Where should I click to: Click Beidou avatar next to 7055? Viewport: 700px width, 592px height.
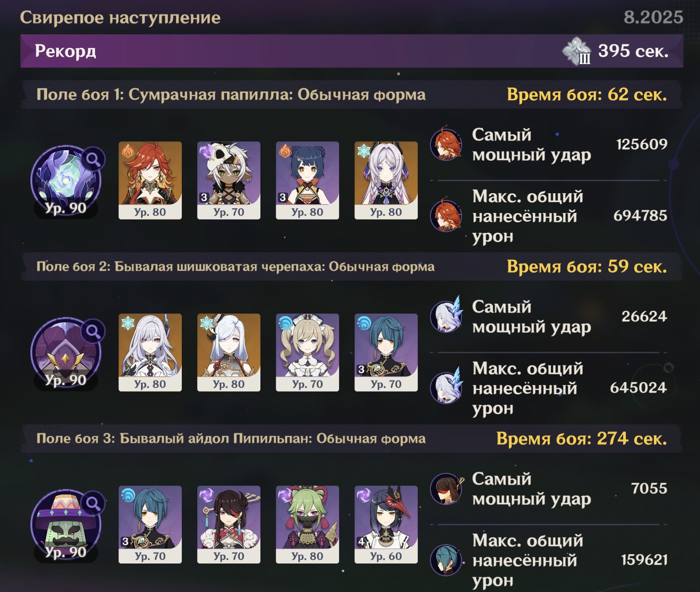click(446, 488)
